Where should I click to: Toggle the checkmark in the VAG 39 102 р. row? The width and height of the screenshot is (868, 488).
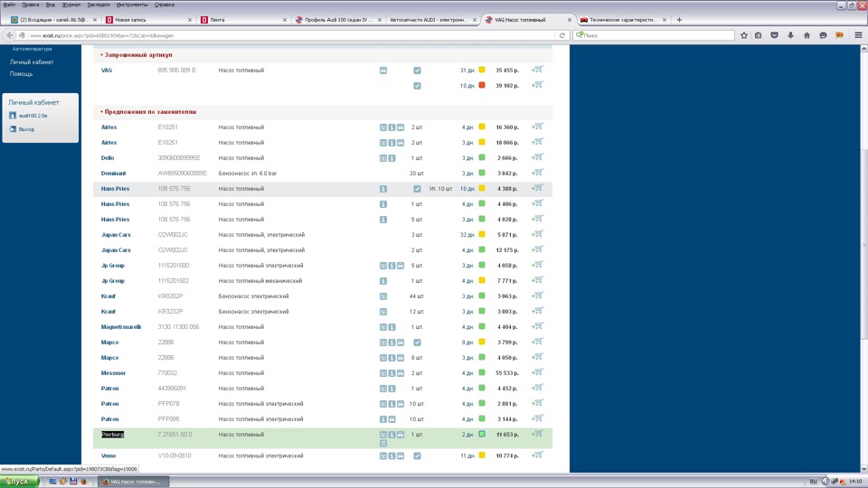click(417, 86)
